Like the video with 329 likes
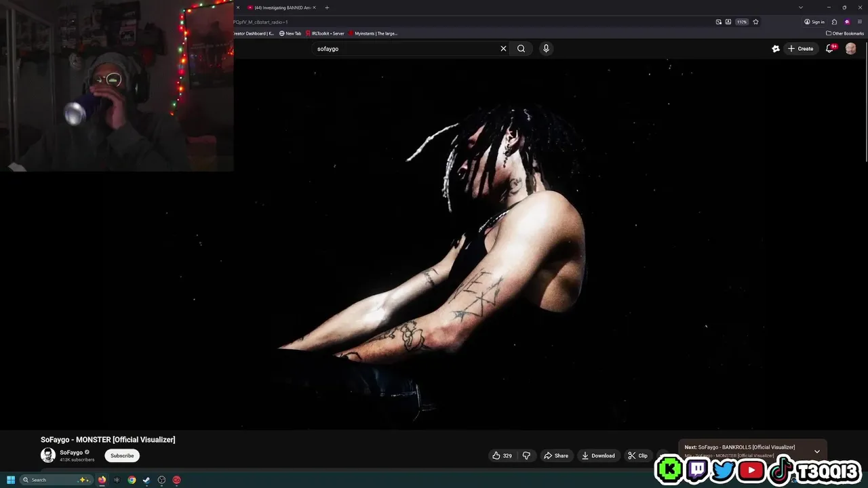868x488 pixels. [x=502, y=455]
